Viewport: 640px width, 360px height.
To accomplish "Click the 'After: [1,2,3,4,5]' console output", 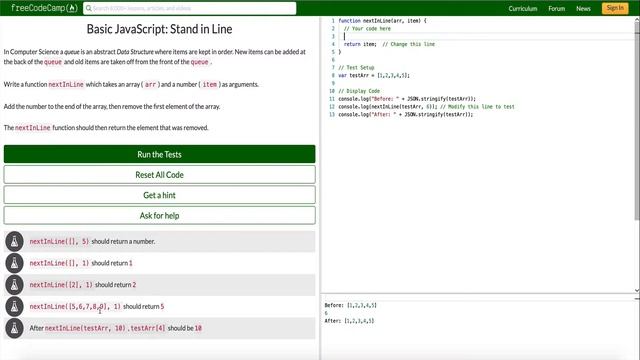I will click(x=349, y=321).
